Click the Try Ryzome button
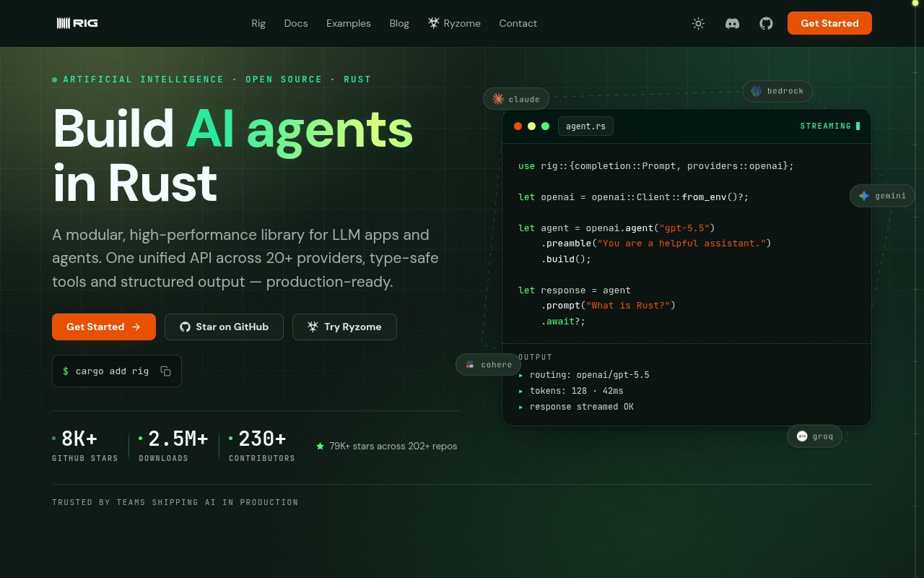924x578 pixels. 344,327
